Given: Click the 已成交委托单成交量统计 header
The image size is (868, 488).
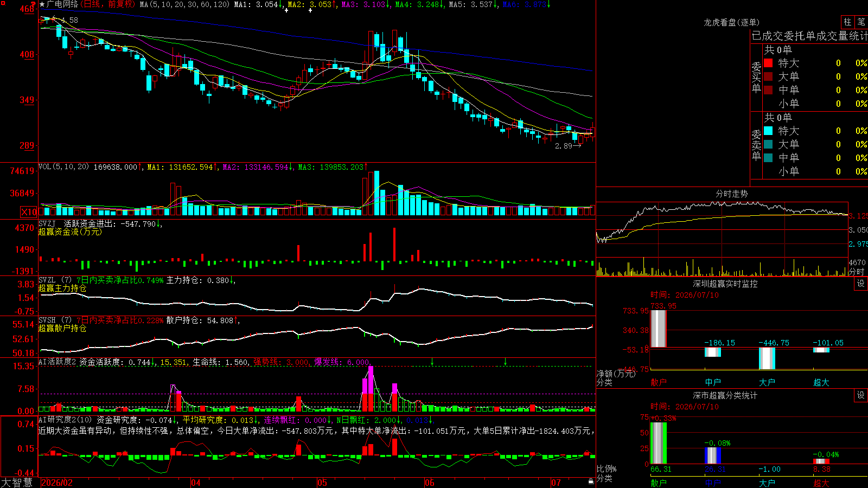Looking at the screenshot, I should coord(809,36).
